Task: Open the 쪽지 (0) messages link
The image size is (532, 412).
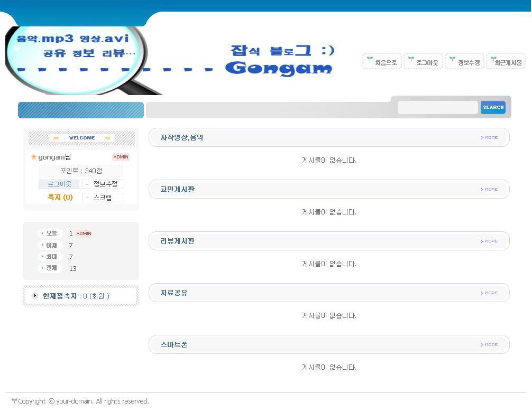Action: pos(60,198)
